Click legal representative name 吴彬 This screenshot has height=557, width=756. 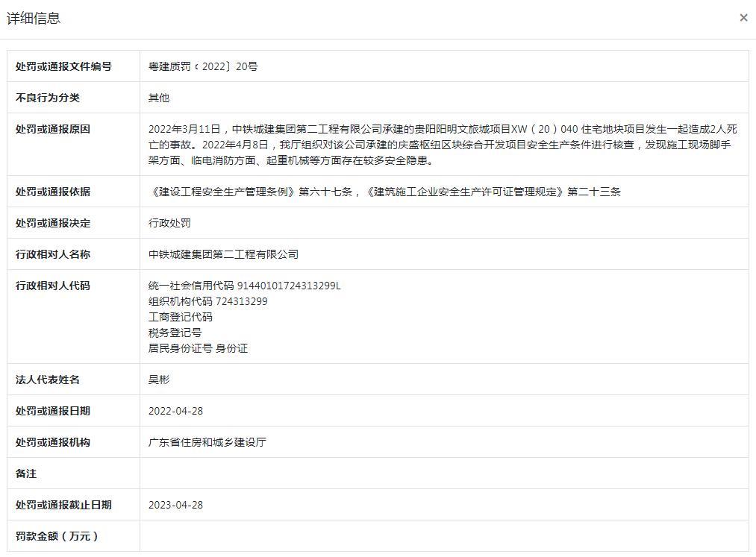pos(159,380)
